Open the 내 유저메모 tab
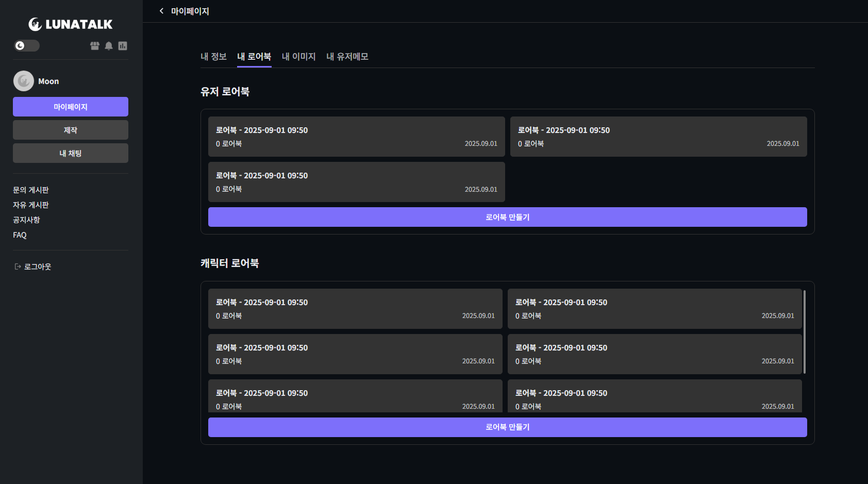868x484 pixels. (347, 57)
